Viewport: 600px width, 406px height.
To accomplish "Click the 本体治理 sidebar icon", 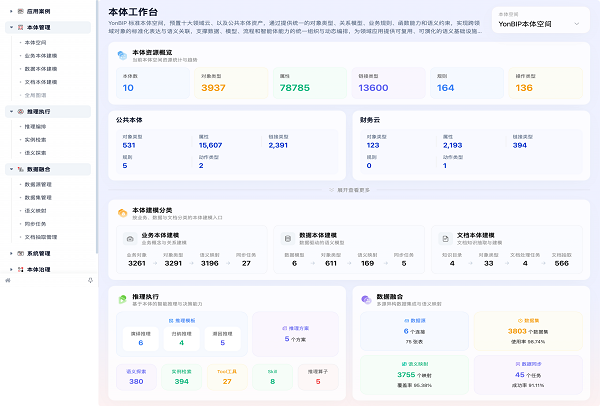I will click(x=21, y=269).
